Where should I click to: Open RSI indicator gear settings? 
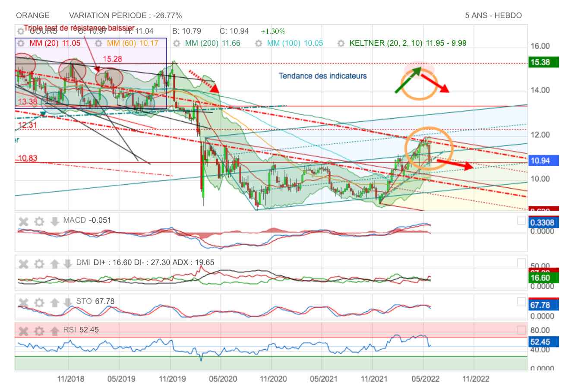pos(39,331)
